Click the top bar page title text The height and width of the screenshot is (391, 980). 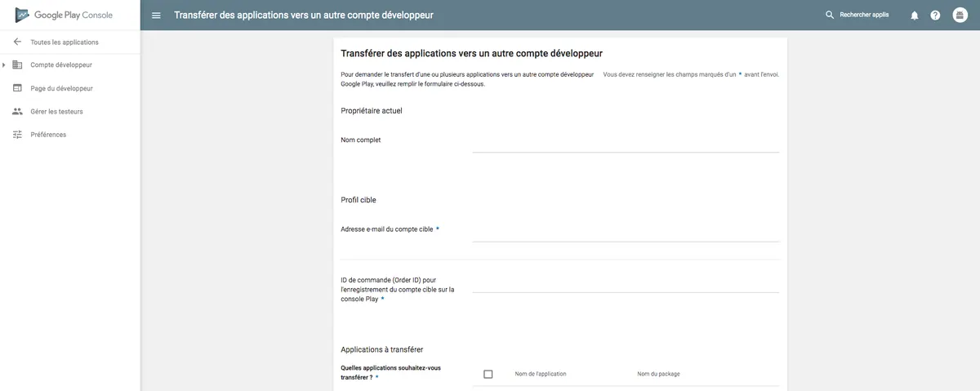304,16
